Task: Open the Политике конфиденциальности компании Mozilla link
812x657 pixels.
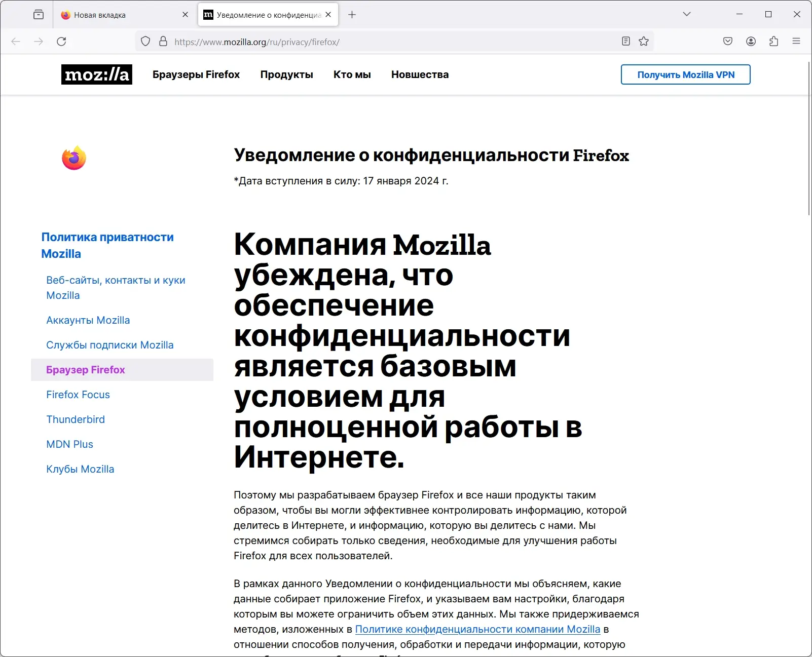Action: 477,629
